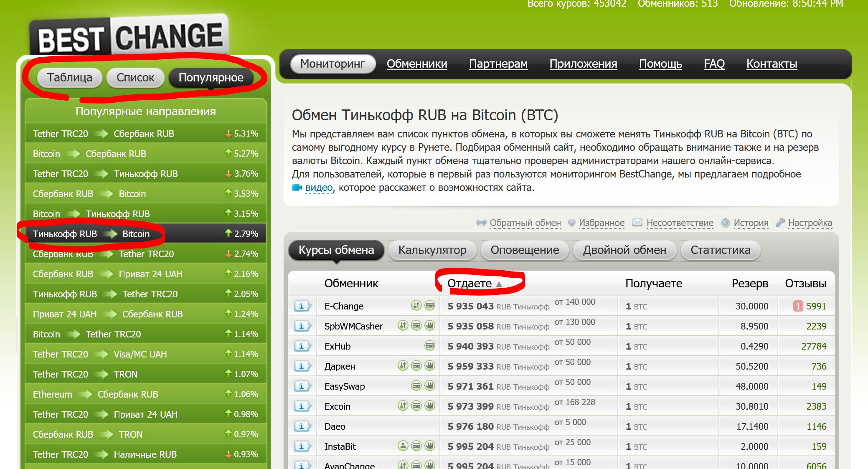Select Сбербанк RUB to Приват 24 UAH direction
This screenshot has width=868, height=469.
(146, 274)
